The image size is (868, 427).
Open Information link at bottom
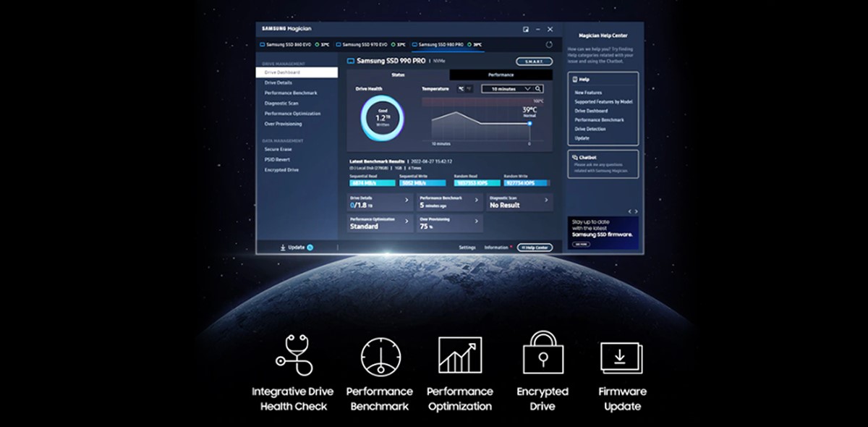[x=498, y=248]
